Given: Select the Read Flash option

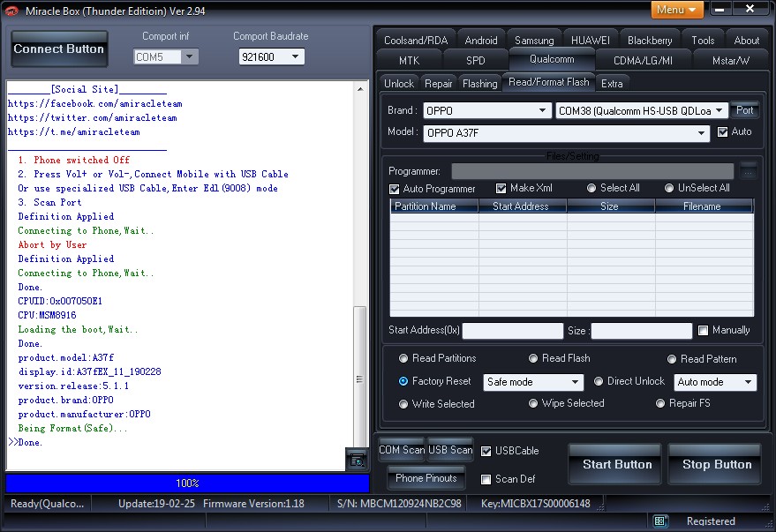Looking at the screenshot, I should pyautogui.click(x=533, y=358).
